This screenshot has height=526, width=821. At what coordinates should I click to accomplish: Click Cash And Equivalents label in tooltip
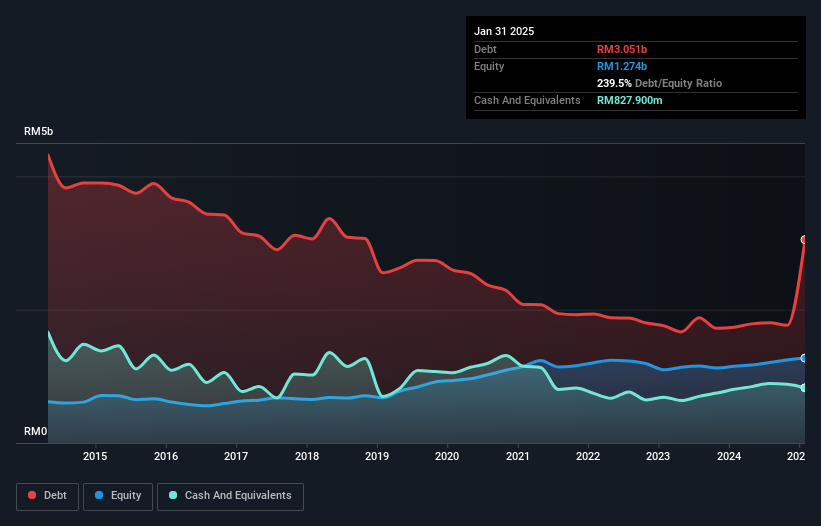(x=527, y=100)
